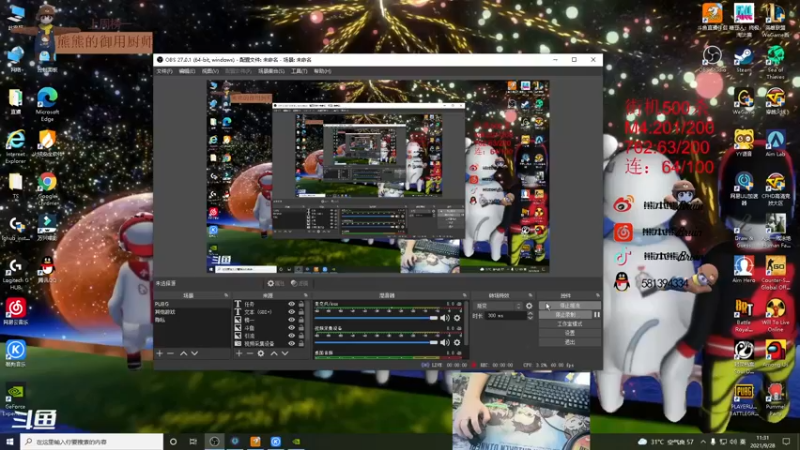The image size is (800, 450).
Task: Hide the 文本 (GDI+) source via its eye icon
Action: [291, 312]
